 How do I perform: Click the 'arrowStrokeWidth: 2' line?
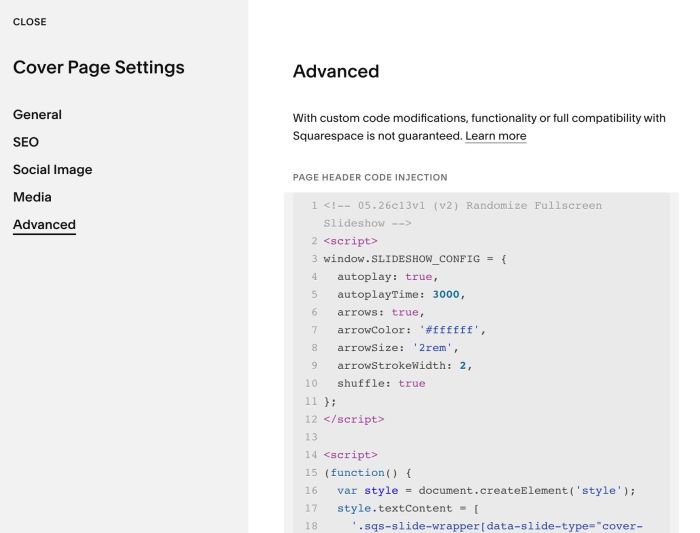point(404,366)
